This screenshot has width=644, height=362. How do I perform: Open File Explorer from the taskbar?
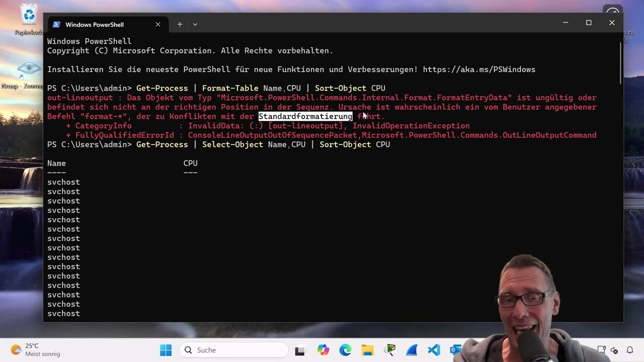367,350
